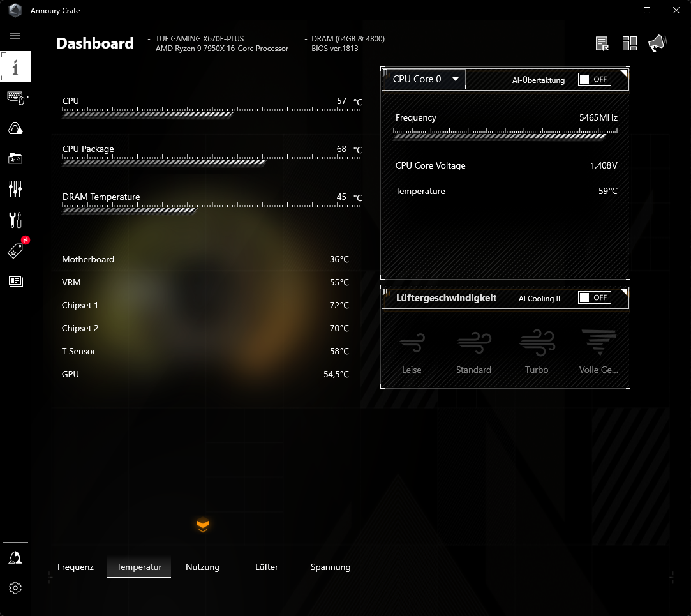
Task: Toggle the AI Cooling II switch
Action: (595, 297)
